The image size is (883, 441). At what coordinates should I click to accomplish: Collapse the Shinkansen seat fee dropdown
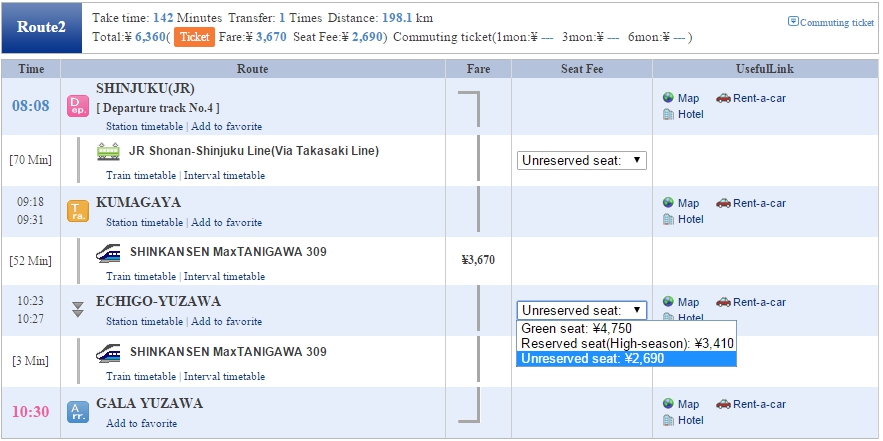[x=582, y=310]
